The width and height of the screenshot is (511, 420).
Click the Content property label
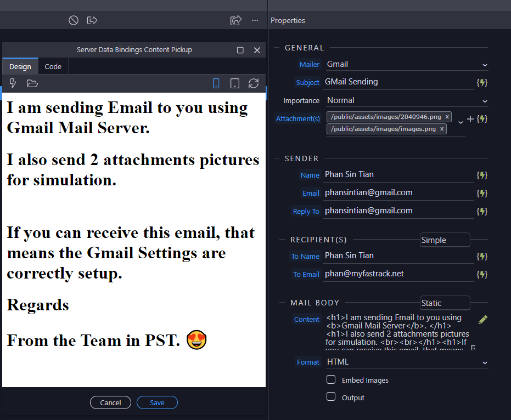pos(306,320)
